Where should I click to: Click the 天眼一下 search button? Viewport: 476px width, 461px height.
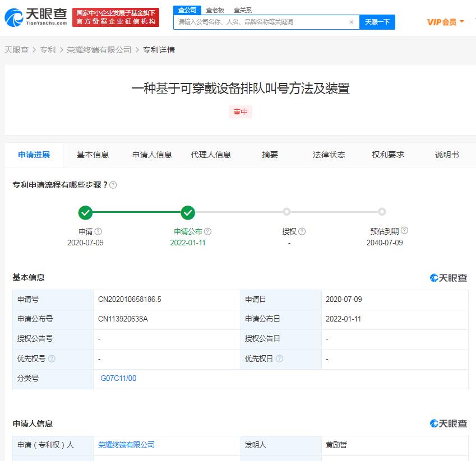[x=377, y=22]
